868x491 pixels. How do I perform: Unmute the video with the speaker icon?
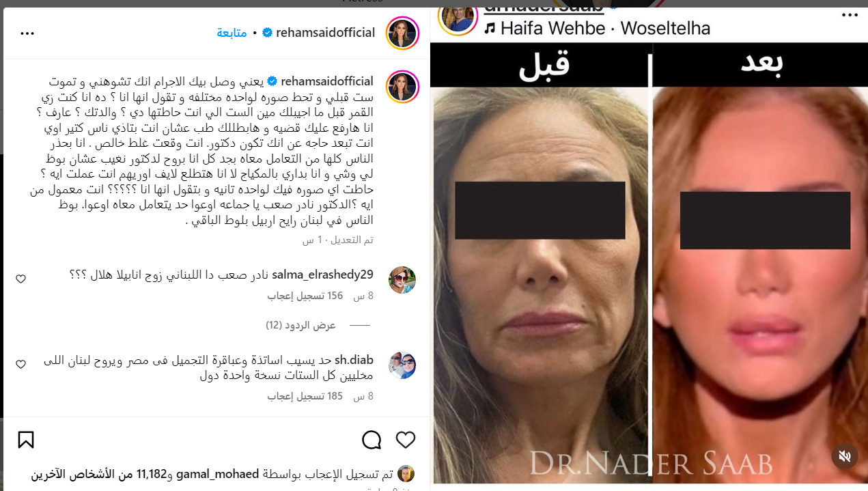[x=844, y=455]
